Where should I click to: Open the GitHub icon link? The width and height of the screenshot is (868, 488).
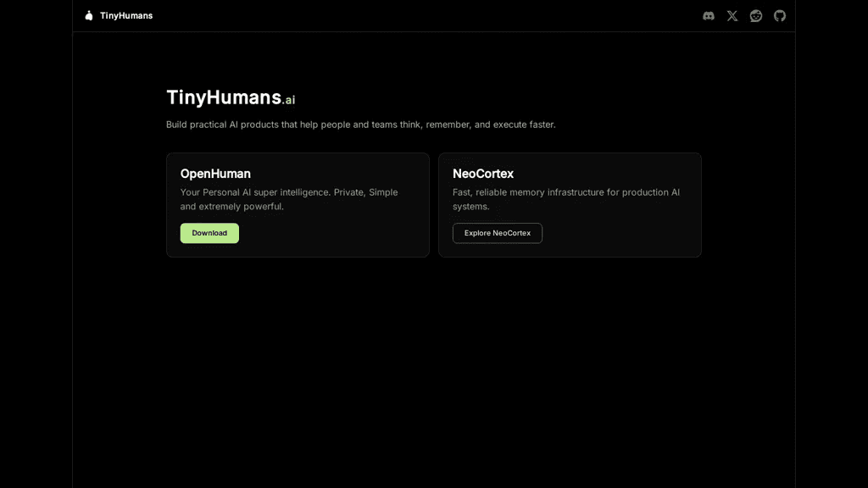[780, 15]
